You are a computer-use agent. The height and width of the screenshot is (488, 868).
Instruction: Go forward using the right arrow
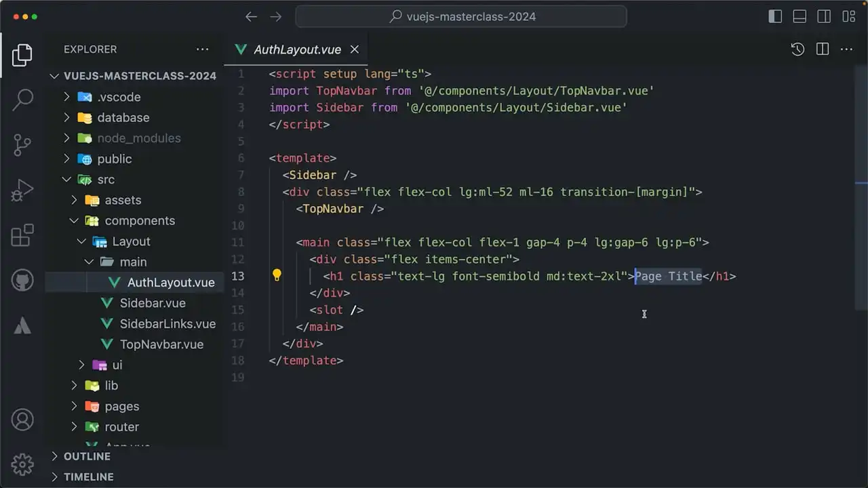(275, 17)
